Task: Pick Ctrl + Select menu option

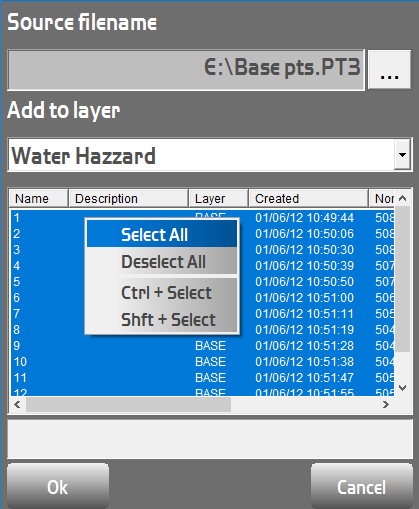Action: (162, 293)
